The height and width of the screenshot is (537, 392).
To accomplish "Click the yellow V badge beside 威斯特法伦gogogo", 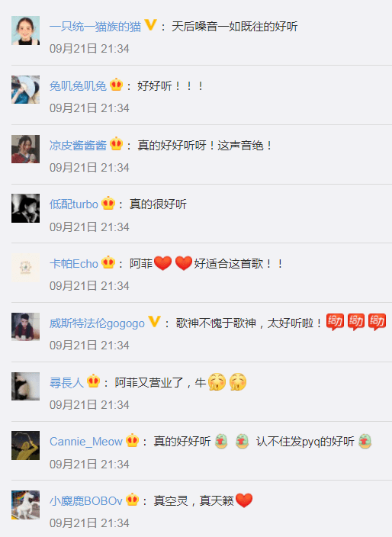I will click(154, 322).
